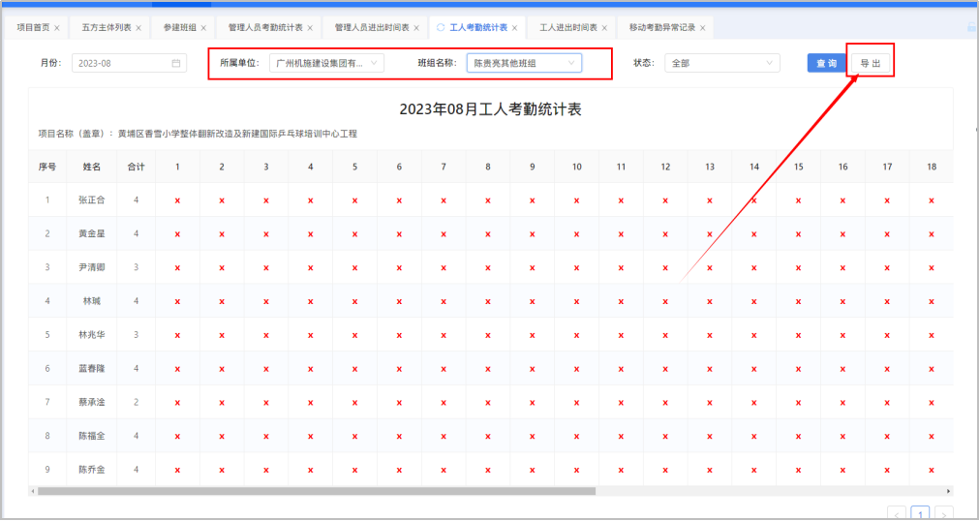The width and height of the screenshot is (980, 521).
Task: Click the 查询 button
Action: pos(825,63)
